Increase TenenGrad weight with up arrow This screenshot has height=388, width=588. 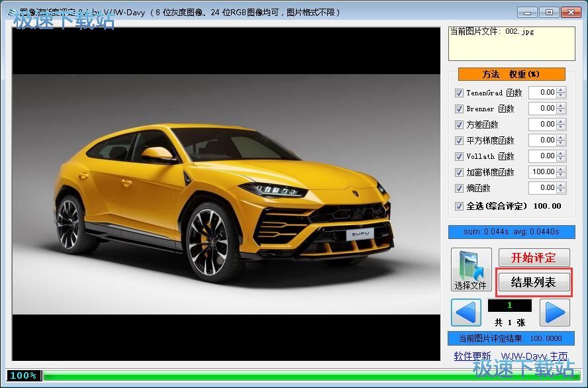[x=561, y=89]
